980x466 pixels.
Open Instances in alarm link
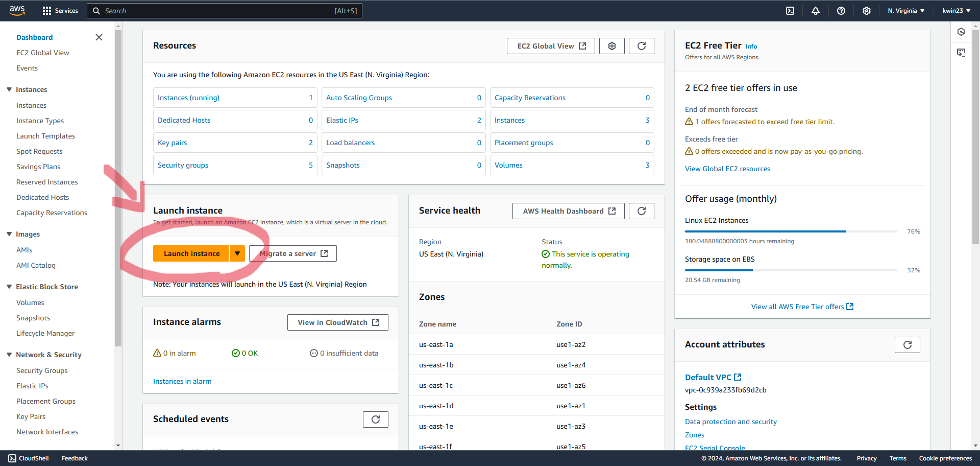pyautogui.click(x=182, y=381)
